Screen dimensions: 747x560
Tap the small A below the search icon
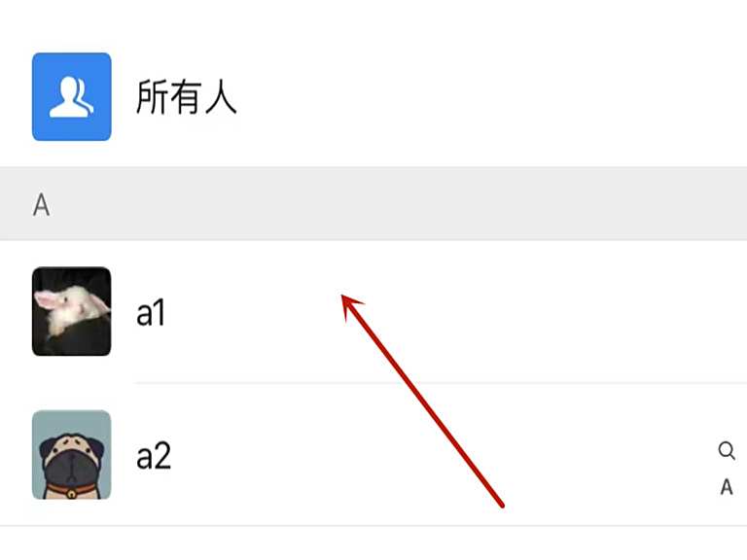coord(727,487)
